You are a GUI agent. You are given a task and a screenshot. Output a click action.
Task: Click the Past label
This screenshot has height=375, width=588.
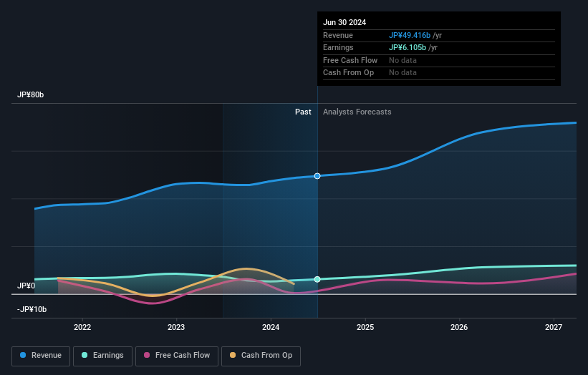(x=303, y=112)
